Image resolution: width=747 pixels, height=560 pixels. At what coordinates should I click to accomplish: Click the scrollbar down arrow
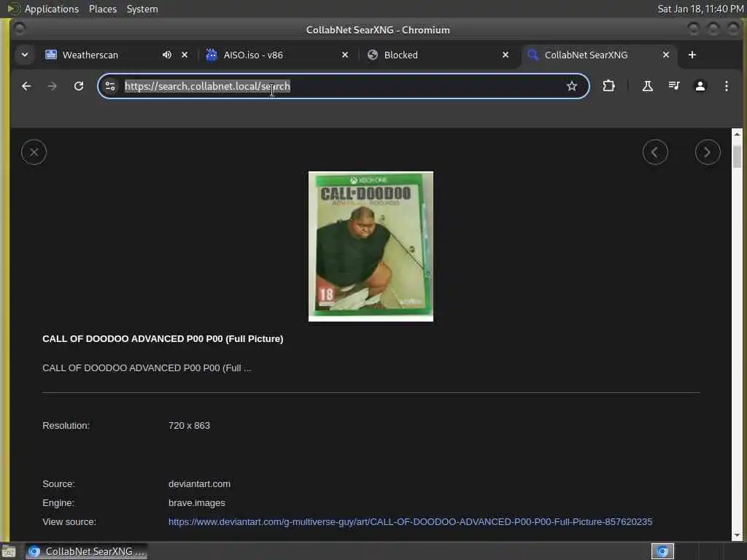click(x=737, y=535)
